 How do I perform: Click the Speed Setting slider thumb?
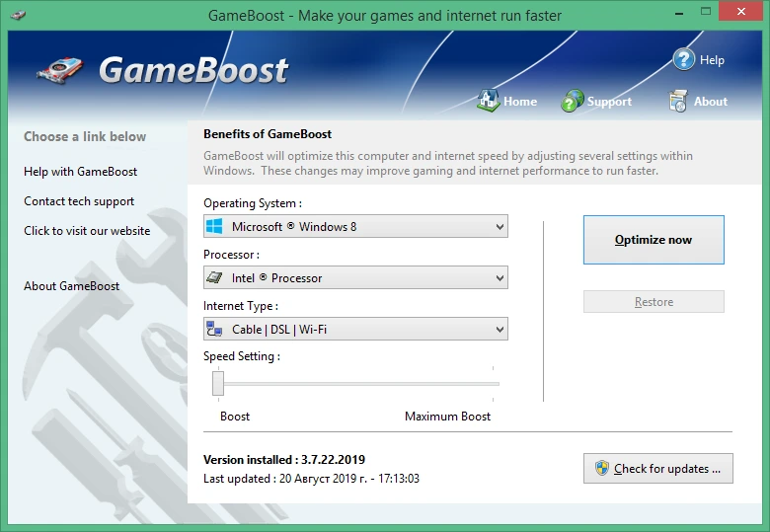(x=218, y=383)
